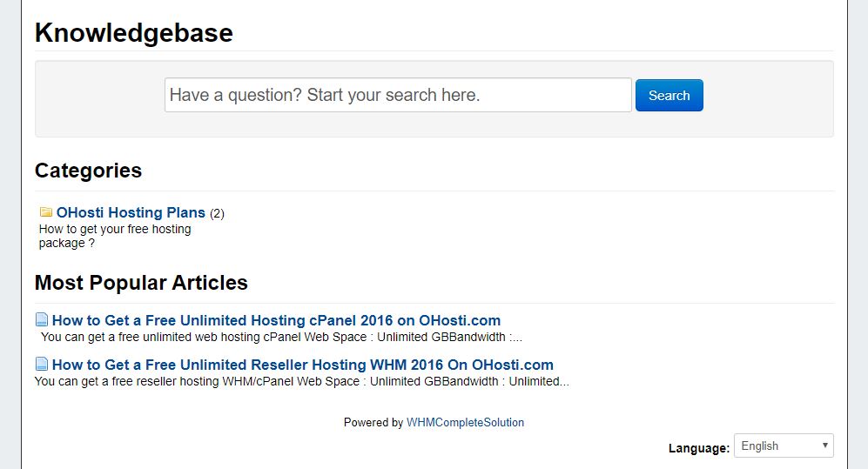
Task: Open the OHosti Hosting Plans category
Action: click(131, 212)
